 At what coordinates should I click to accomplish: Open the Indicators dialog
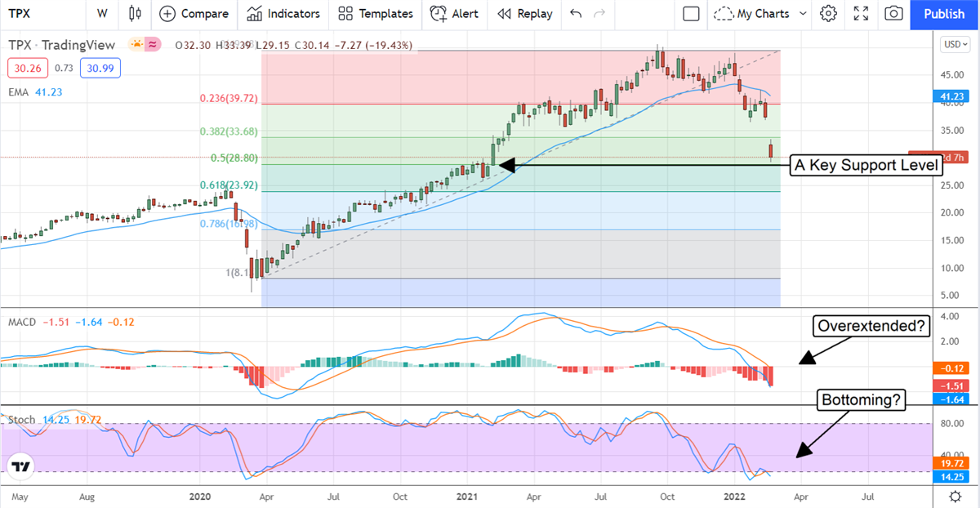coord(283,13)
